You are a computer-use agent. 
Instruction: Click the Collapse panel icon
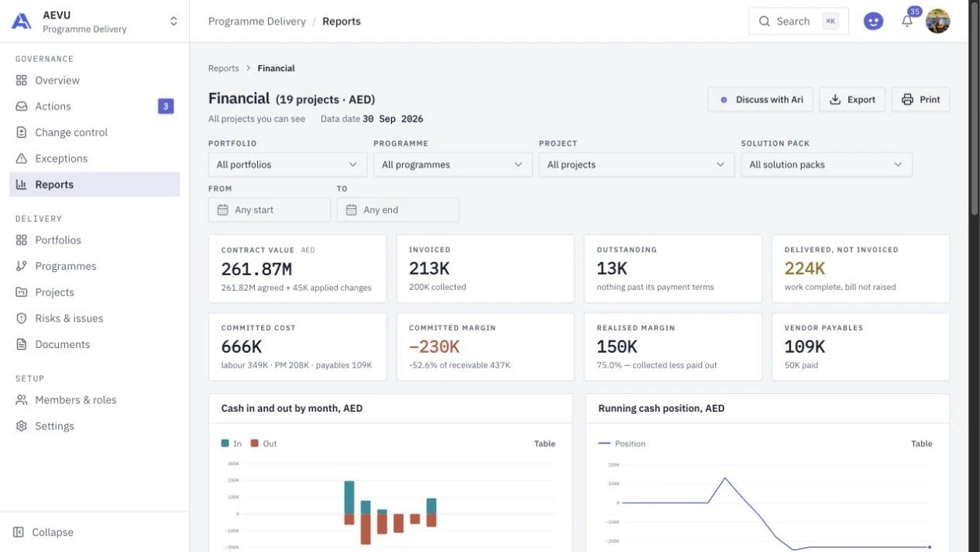(x=19, y=533)
